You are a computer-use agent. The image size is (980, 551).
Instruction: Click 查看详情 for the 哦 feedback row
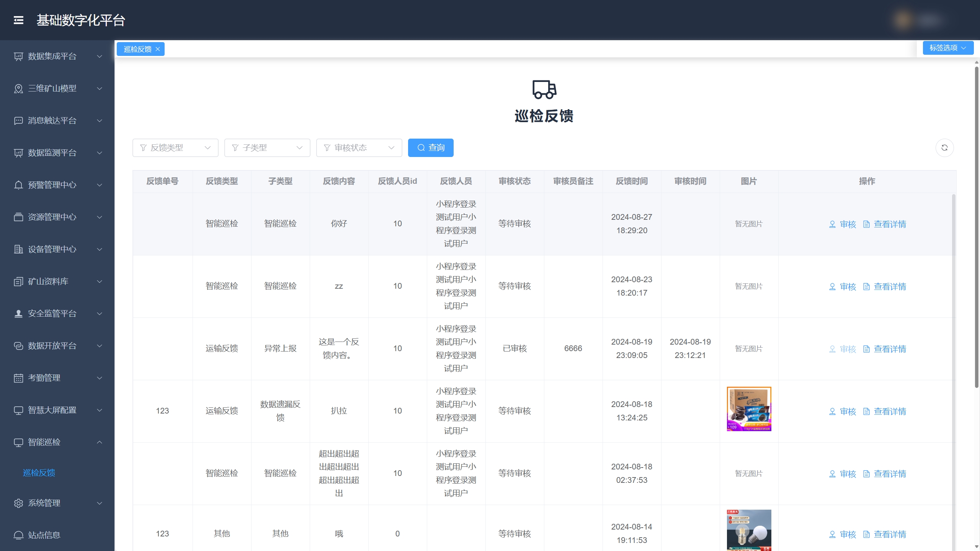(x=885, y=535)
